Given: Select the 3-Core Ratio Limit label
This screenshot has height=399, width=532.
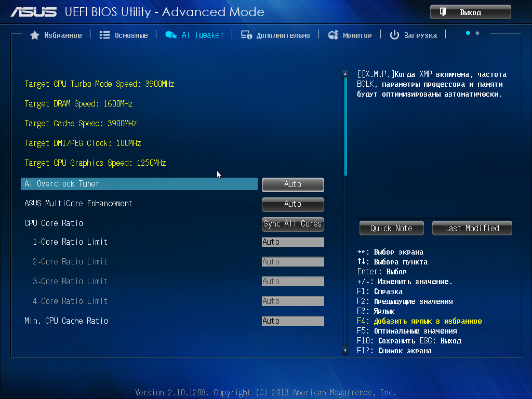Looking at the screenshot, I should [70, 281].
